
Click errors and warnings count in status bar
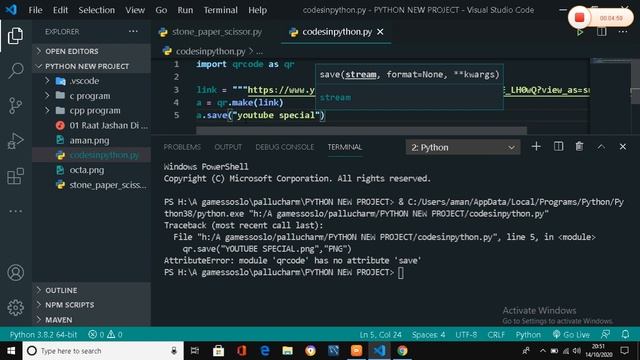[x=105, y=335]
